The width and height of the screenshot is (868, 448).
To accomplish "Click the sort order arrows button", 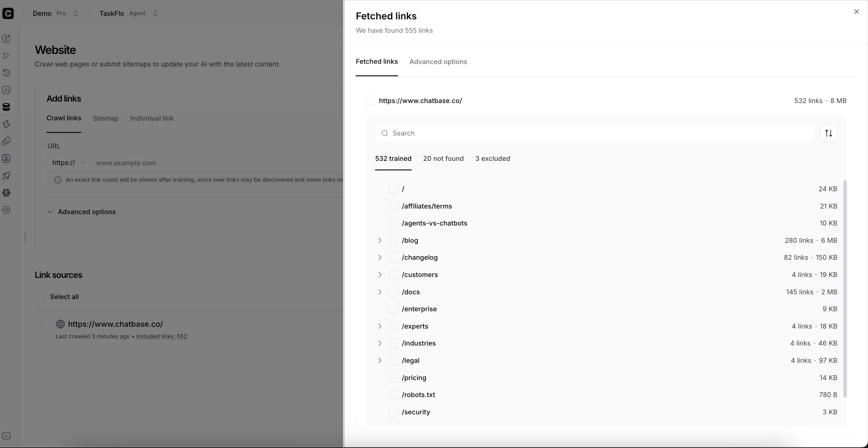I will pos(829,133).
